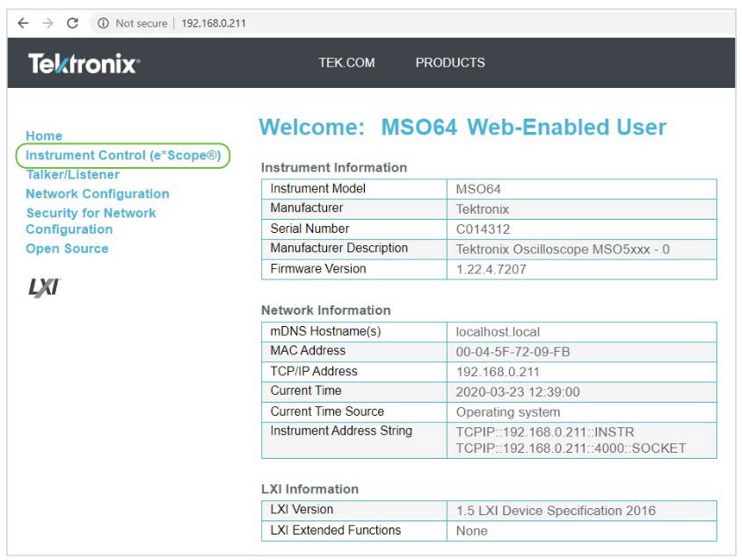
Task: Open the Network Configuration link
Action: [97, 194]
